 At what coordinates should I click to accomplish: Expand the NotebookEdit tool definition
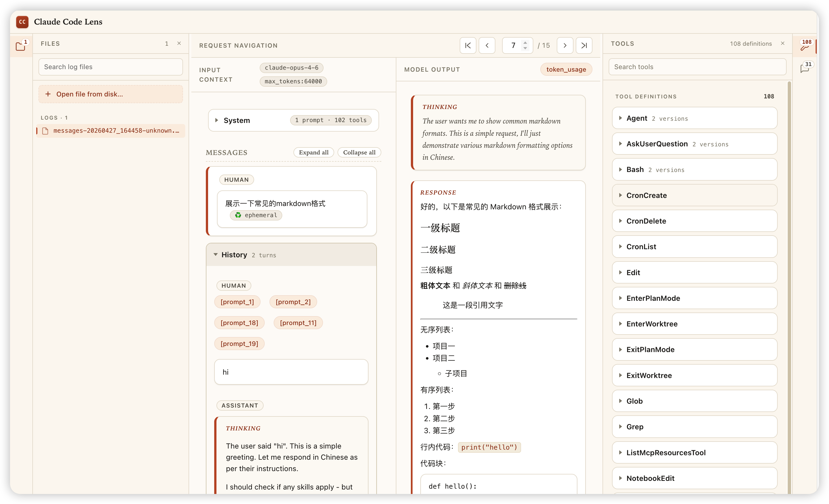[695, 478]
